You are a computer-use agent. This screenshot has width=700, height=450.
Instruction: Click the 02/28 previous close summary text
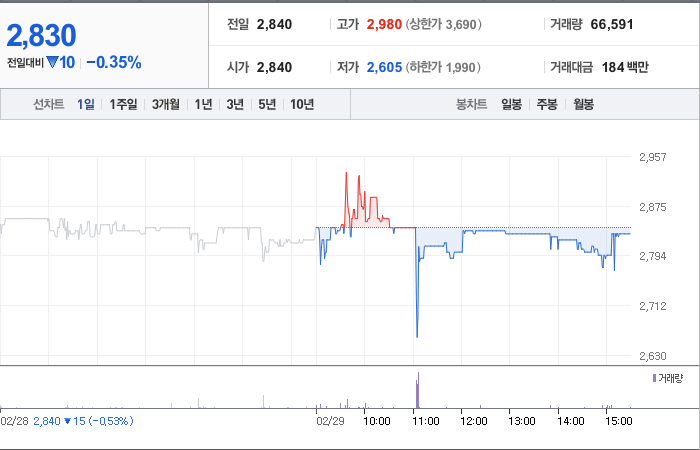(x=67, y=421)
